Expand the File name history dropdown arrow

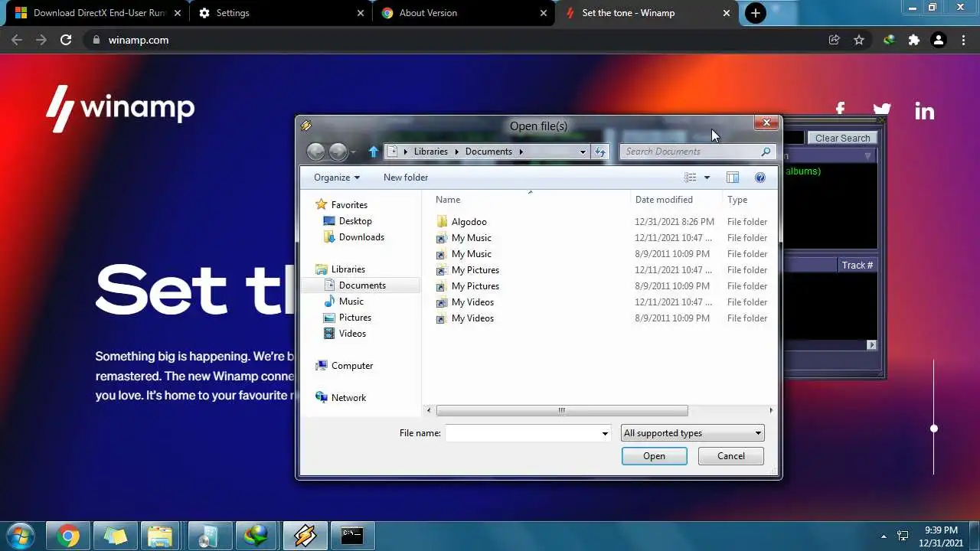pyautogui.click(x=605, y=433)
